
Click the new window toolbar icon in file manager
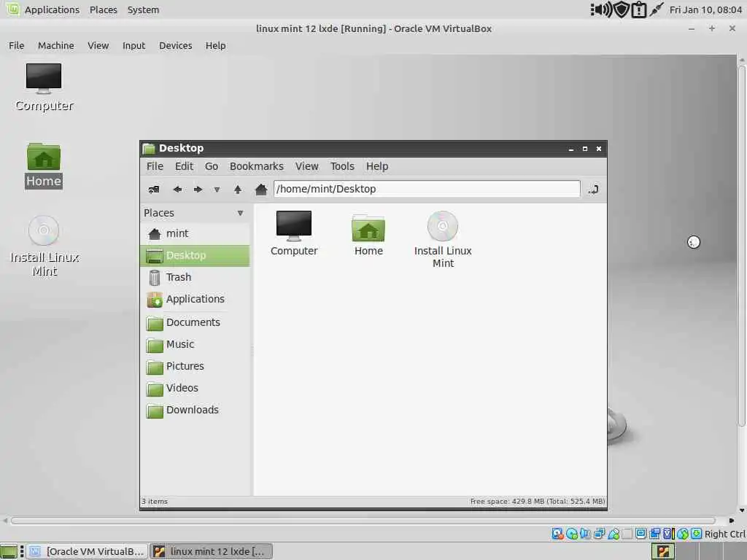(154, 190)
